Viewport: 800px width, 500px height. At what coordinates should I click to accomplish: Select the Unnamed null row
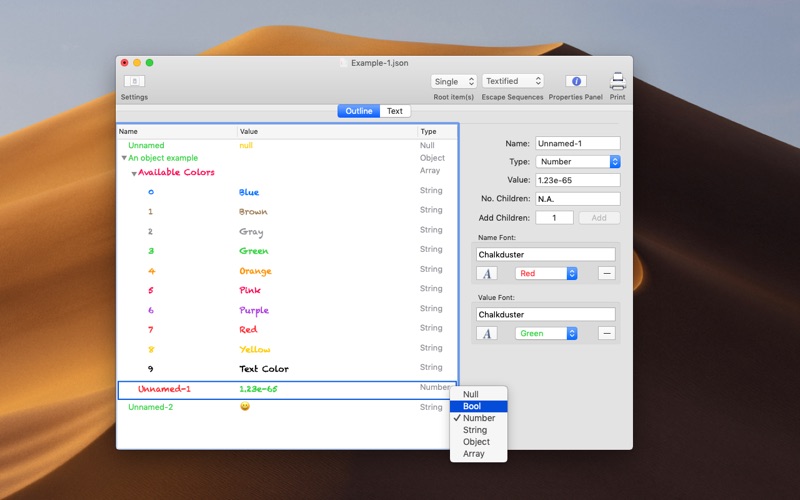[287, 145]
